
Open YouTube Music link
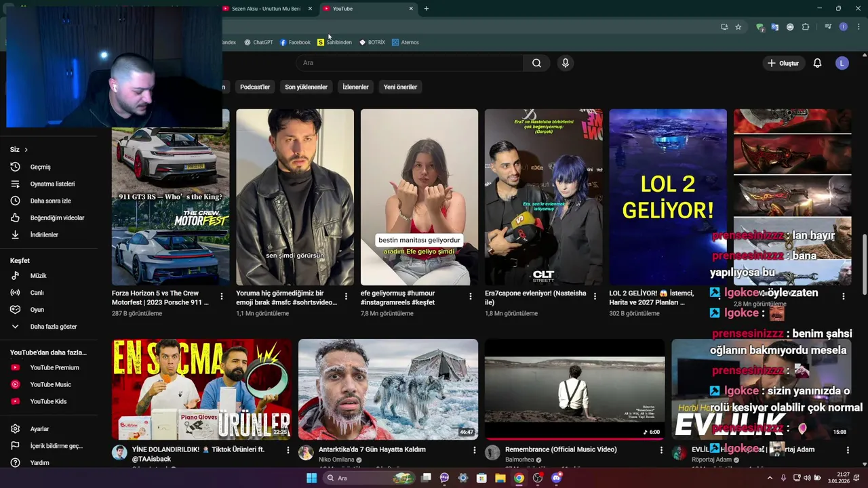pyautogui.click(x=49, y=384)
